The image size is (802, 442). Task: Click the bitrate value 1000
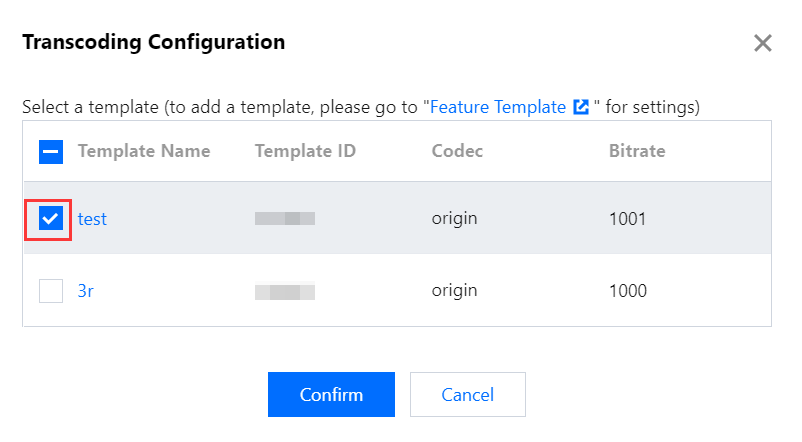pyautogui.click(x=627, y=291)
